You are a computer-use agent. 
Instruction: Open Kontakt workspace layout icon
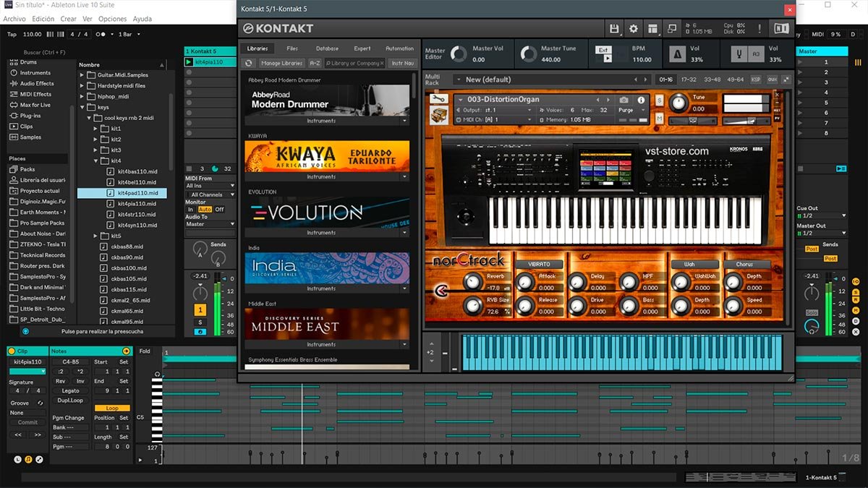point(653,28)
